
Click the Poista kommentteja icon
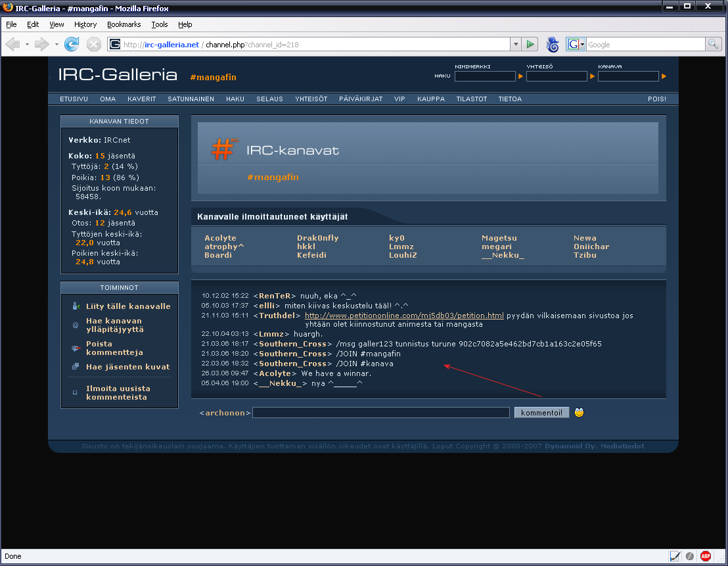[x=76, y=348]
